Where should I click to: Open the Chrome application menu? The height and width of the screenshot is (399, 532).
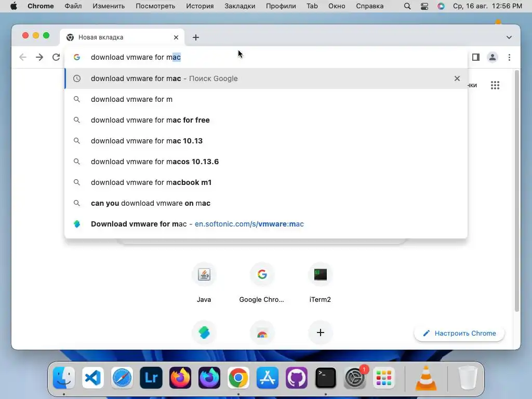[41, 6]
